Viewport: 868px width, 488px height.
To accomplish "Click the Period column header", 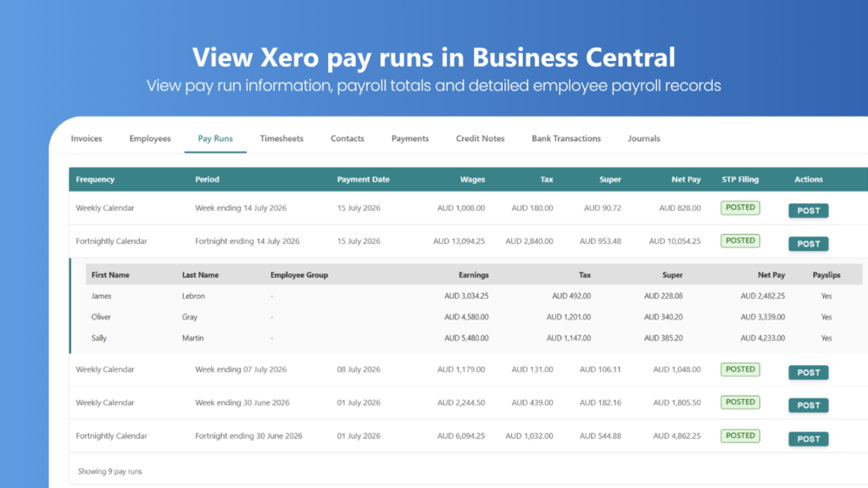I will (207, 180).
